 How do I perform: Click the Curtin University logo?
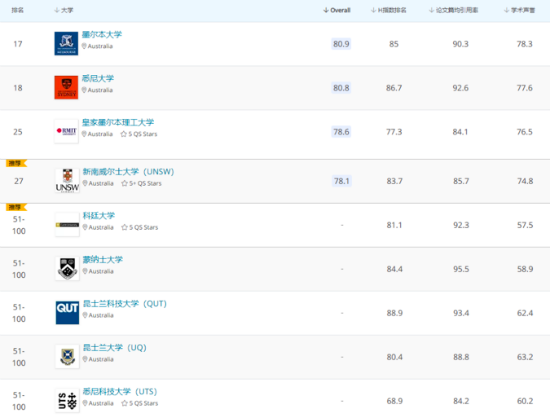(67, 225)
